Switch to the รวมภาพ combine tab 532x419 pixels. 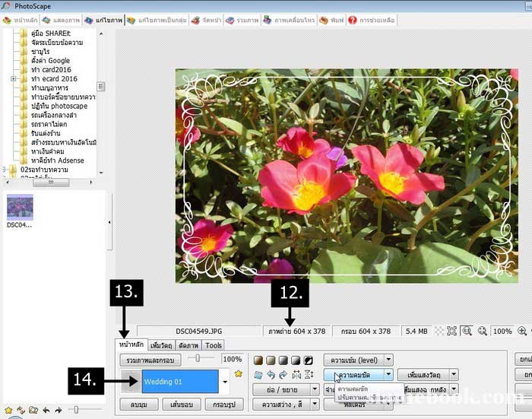[242, 21]
